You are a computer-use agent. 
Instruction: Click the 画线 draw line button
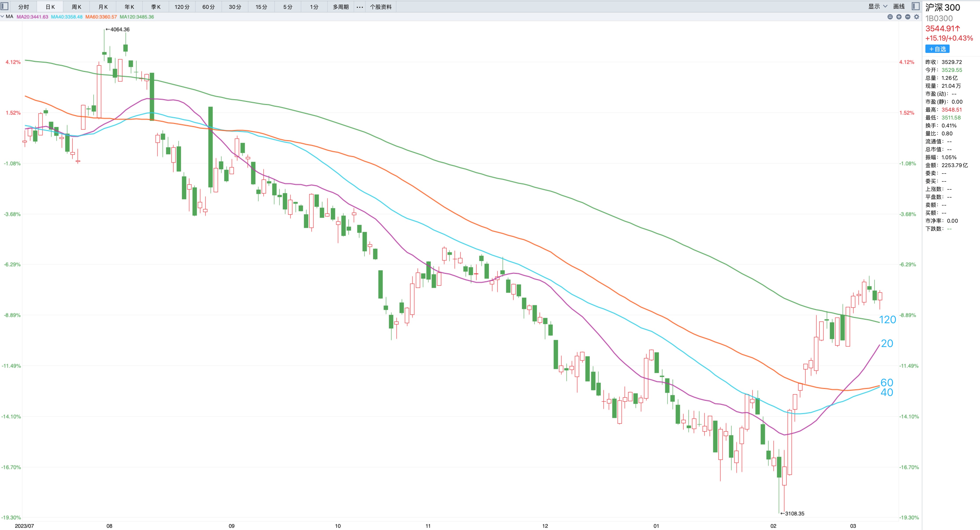tap(899, 6)
